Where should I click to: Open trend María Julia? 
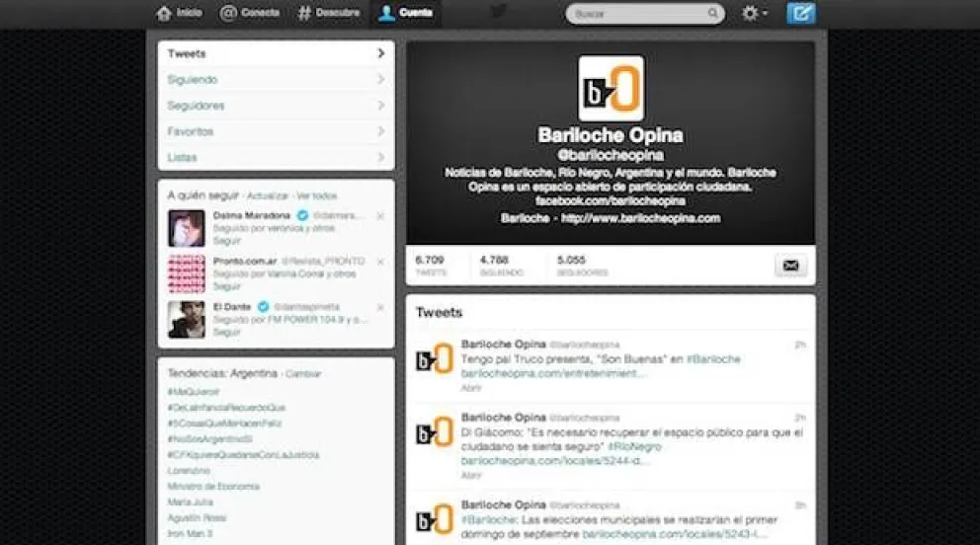click(x=190, y=503)
